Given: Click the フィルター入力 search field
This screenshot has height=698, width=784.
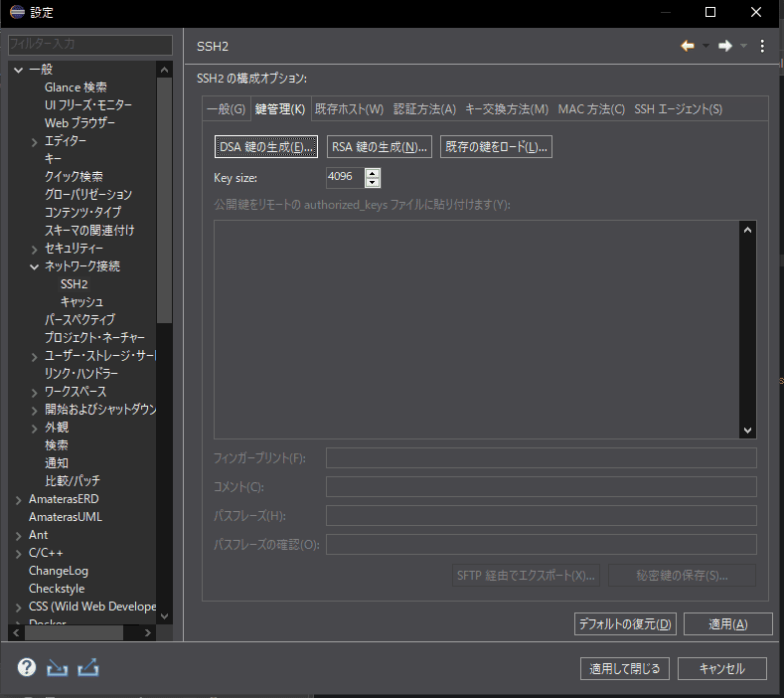Looking at the screenshot, I should [x=89, y=45].
